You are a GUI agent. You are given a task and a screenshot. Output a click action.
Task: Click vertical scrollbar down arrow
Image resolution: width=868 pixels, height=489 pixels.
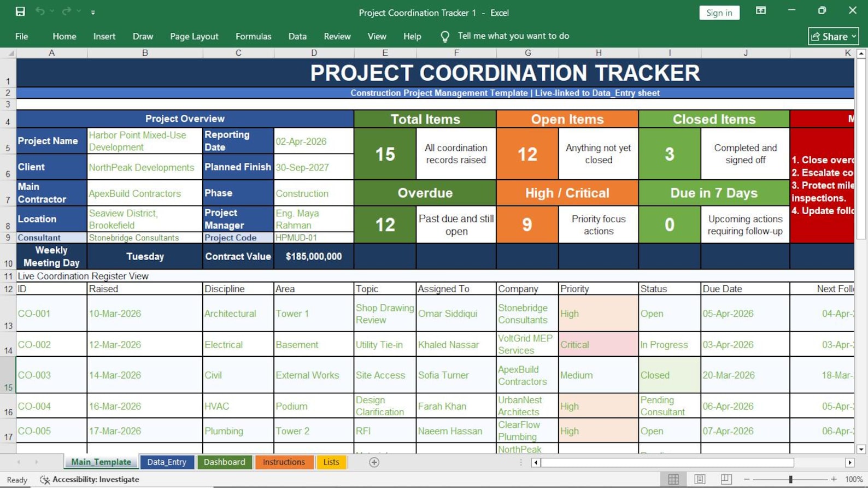[x=861, y=449]
